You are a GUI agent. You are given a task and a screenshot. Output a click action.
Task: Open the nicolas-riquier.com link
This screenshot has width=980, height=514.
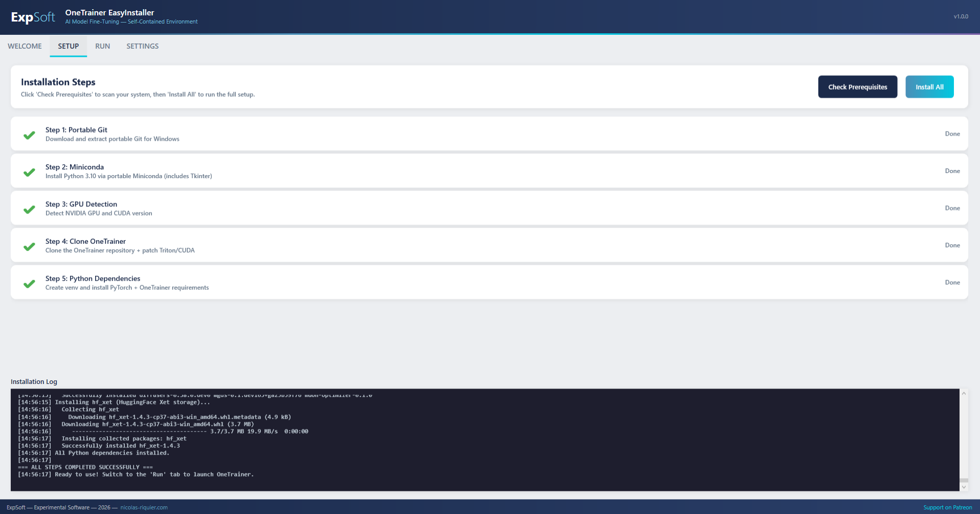point(144,507)
